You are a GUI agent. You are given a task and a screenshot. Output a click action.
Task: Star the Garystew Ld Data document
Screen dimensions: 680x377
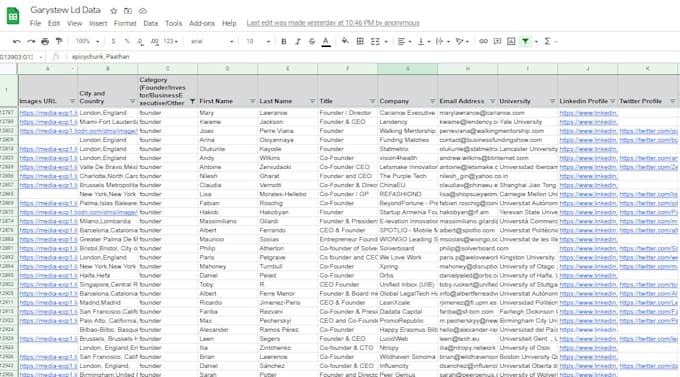[114, 10]
